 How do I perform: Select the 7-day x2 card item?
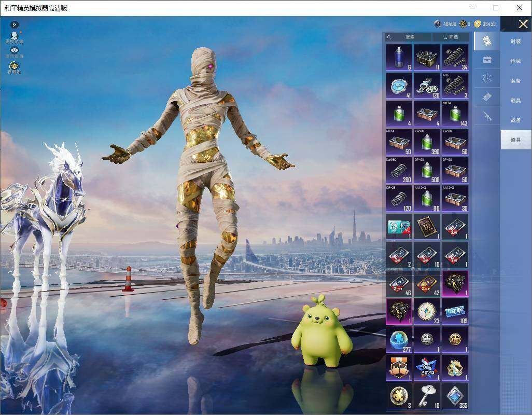[455, 255]
